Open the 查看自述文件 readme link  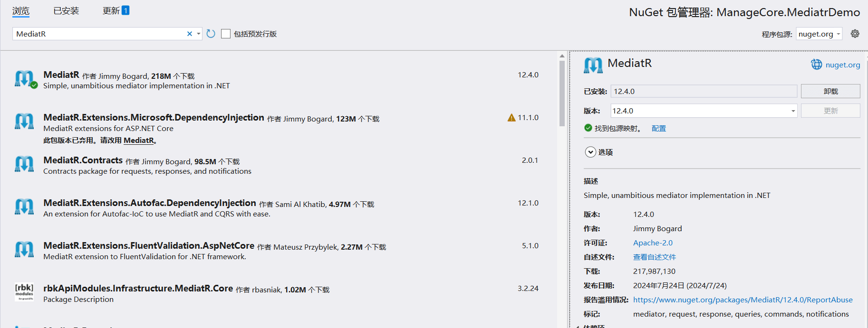(655, 257)
